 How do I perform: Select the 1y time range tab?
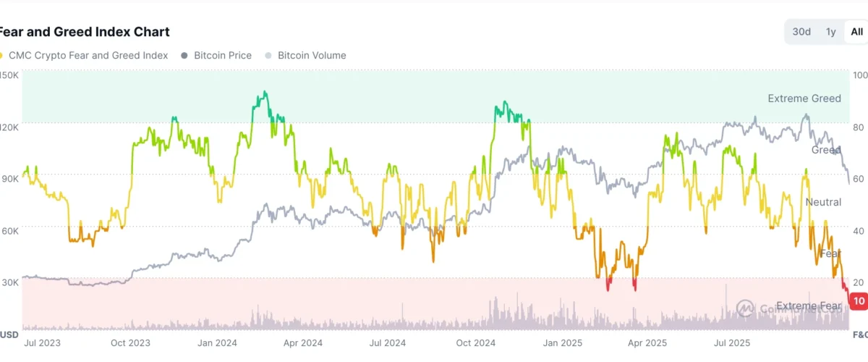click(x=831, y=32)
